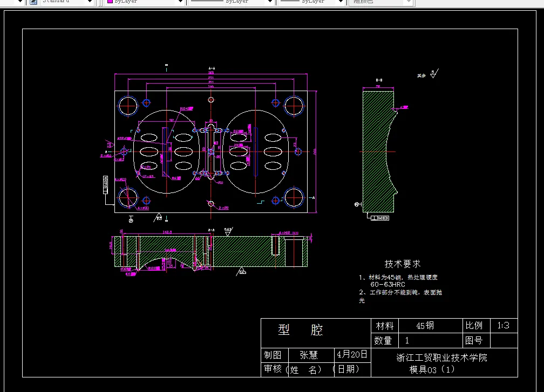Screen dimensions: 544x392
Task: Pick the bottom-left large guide pillar hole
Action: coord(128,197)
